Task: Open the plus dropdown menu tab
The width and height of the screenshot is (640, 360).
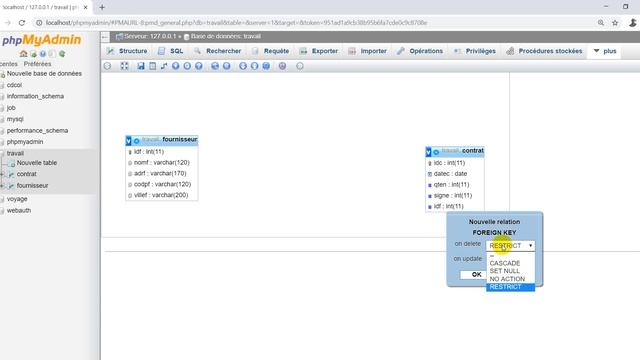Action: point(604,51)
